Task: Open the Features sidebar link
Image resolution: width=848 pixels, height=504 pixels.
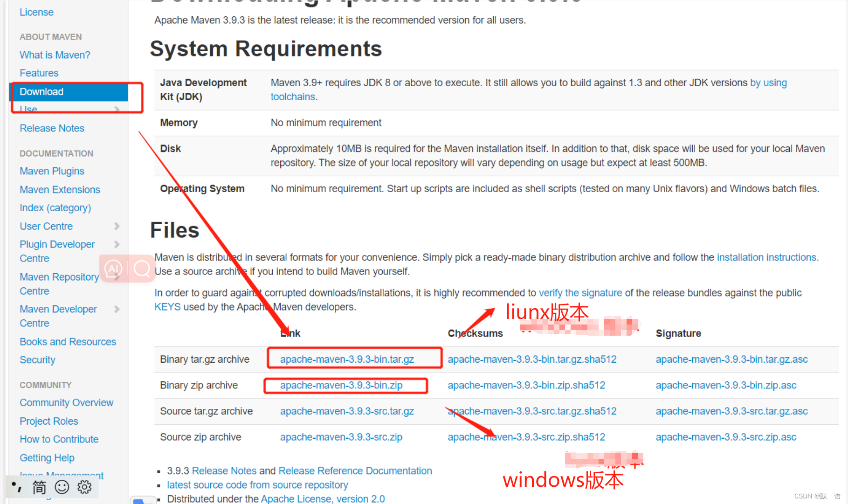Action: tap(39, 73)
